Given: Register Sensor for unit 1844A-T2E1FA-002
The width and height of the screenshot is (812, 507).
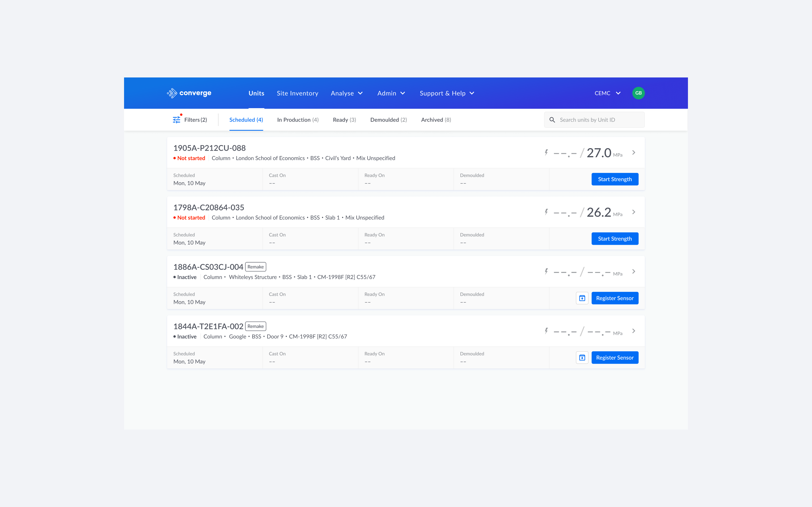Looking at the screenshot, I should click(x=614, y=357).
